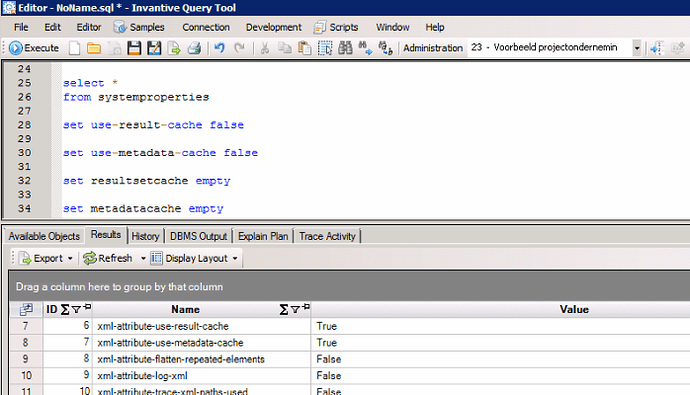Pin the ID column with the pin icon
Viewport: 690px width, 395px height.
(x=87, y=307)
